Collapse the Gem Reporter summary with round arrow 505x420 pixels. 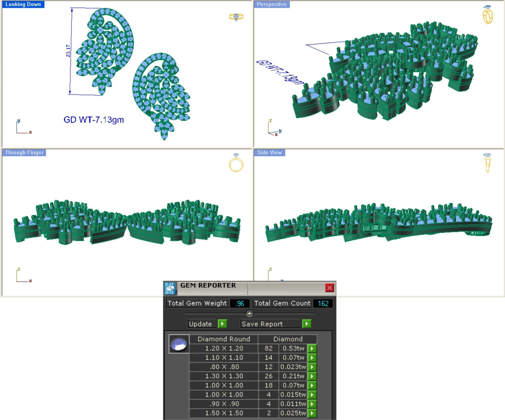tap(249, 314)
